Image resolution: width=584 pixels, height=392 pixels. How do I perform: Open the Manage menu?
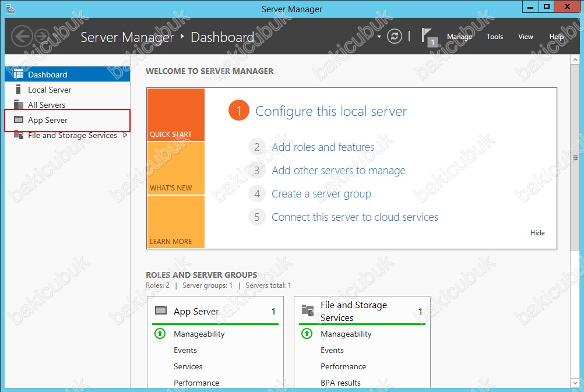pyautogui.click(x=460, y=37)
